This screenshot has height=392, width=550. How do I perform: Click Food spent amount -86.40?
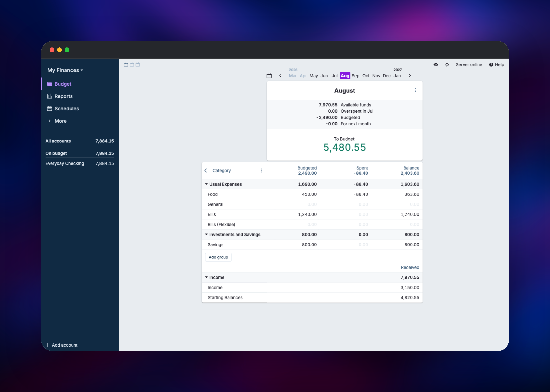pyautogui.click(x=361, y=194)
